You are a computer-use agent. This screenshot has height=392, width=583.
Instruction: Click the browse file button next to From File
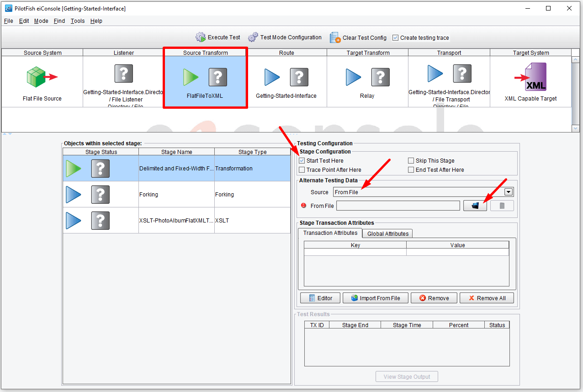475,206
